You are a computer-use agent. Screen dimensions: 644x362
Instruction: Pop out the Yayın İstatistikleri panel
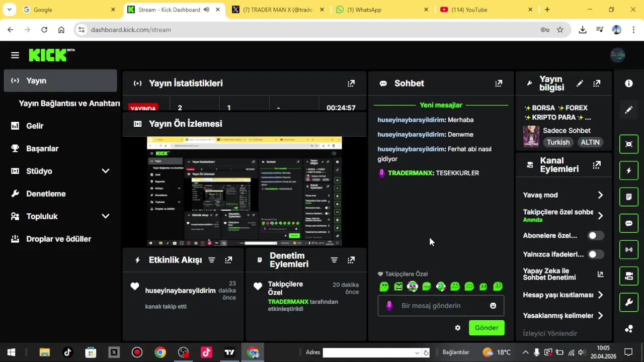point(351,83)
